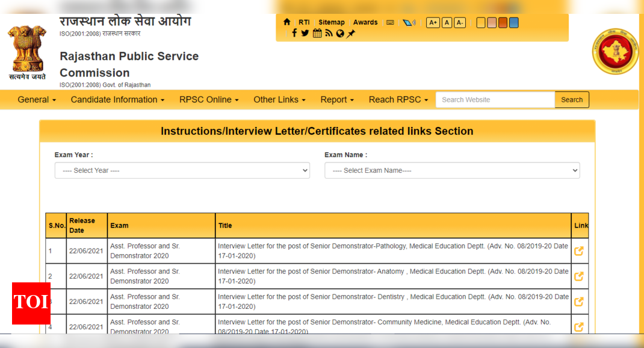Select the blue theme swatch
644x348 pixels.
click(x=514, y=23)
